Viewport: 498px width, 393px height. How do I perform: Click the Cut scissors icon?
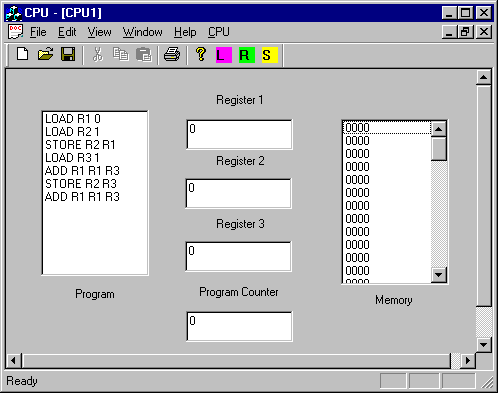pos(98,54)
